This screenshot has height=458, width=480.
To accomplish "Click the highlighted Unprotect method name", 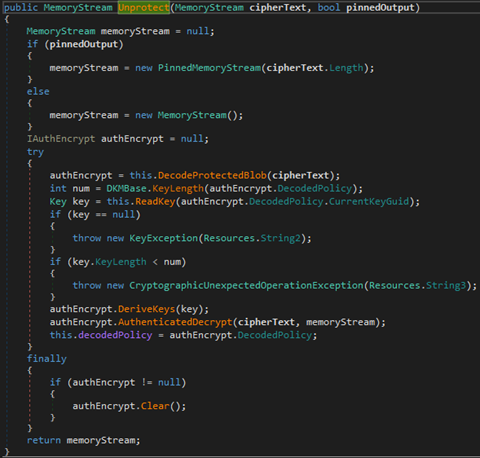I will [x=144, y=7].
